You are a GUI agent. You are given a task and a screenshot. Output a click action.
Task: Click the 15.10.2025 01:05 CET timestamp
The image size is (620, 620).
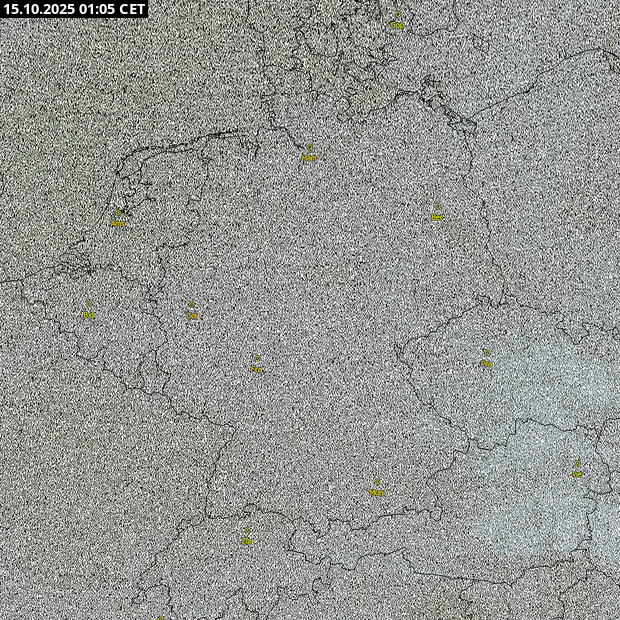74,9
